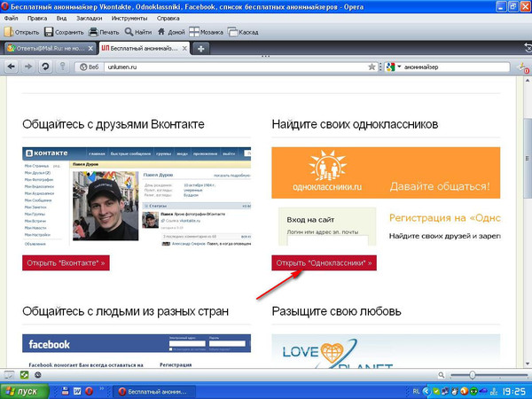Open the Закладки menu

[85, 18]
